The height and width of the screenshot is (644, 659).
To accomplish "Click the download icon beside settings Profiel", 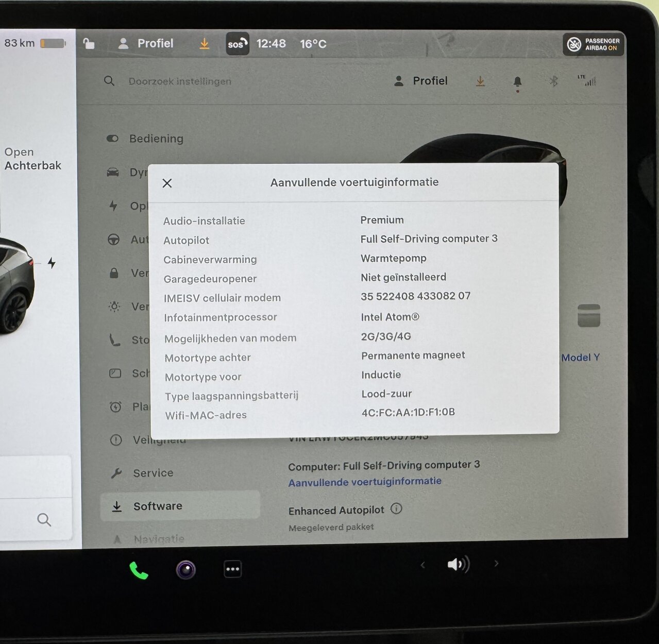I will [x=480, y=81].
